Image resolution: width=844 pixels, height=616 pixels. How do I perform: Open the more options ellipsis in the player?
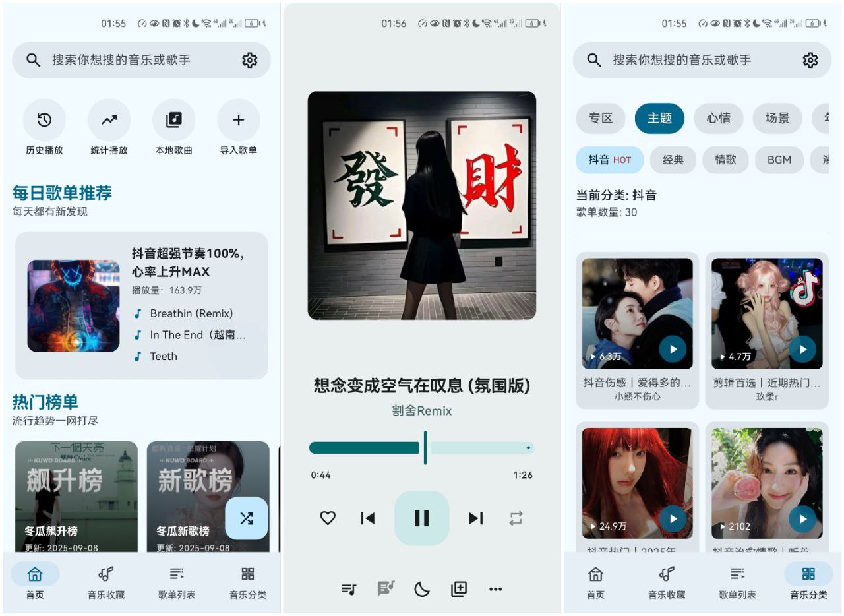[x=495, y=589]
